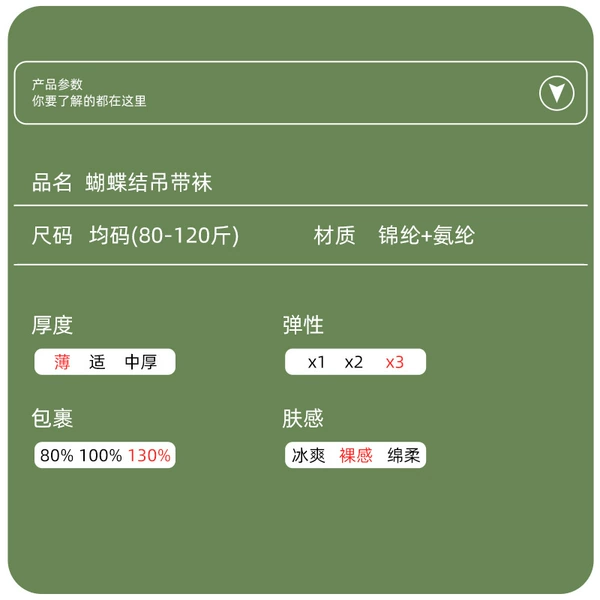Select the 中厚 thickness option
The width and height of the screenshot is (600, 600).
click(x=141, y=362)
